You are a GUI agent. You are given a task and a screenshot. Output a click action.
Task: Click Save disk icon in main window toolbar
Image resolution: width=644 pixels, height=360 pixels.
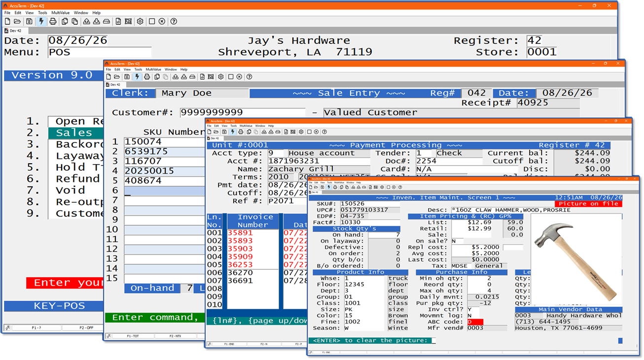(29, 22)
